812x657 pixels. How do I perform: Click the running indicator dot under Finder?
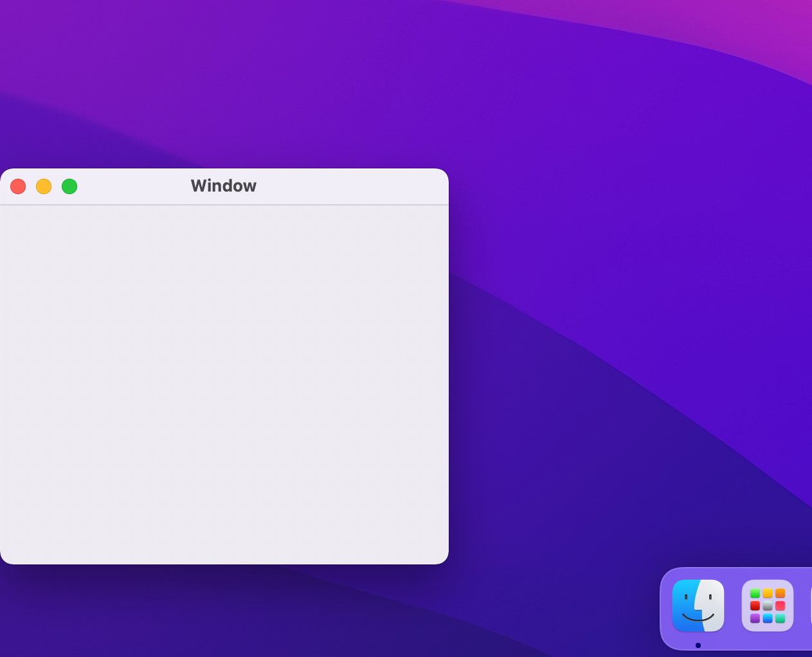tap(698, 645)
